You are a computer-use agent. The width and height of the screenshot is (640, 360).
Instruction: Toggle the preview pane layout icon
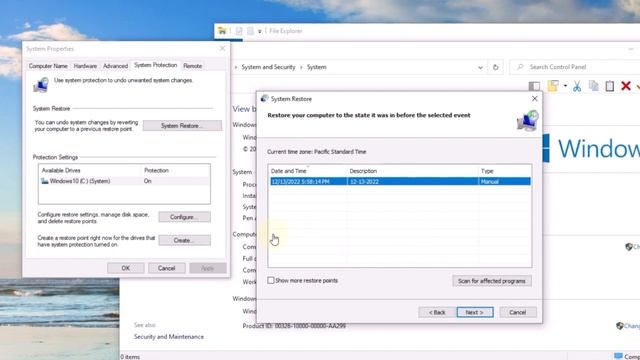pyautogui.click(x=534, y=86)
